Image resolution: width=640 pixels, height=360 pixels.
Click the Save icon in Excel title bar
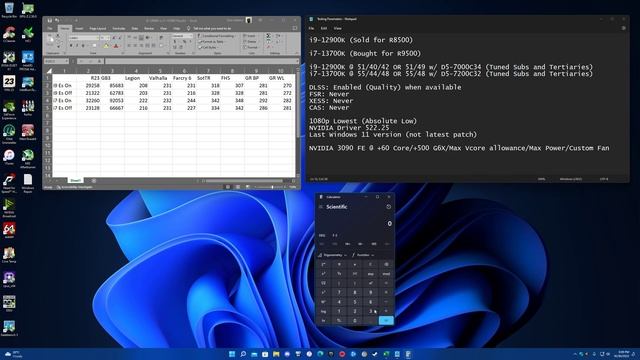coord(49,20)
